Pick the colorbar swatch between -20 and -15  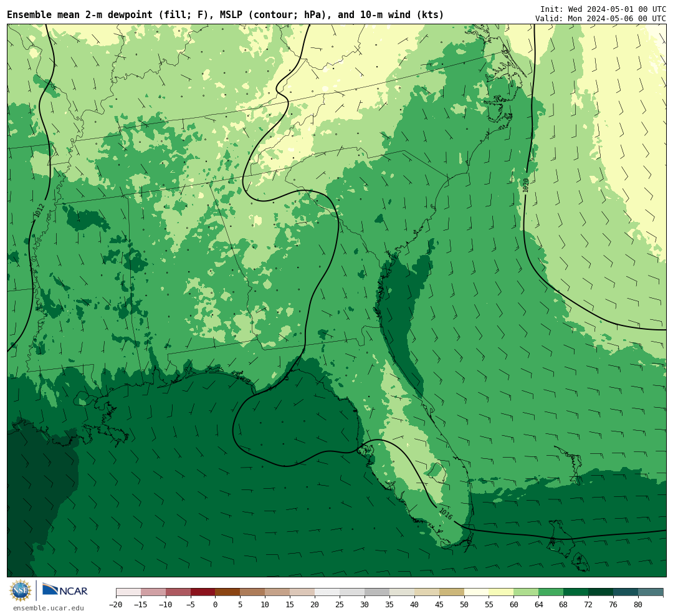[128, 592]
